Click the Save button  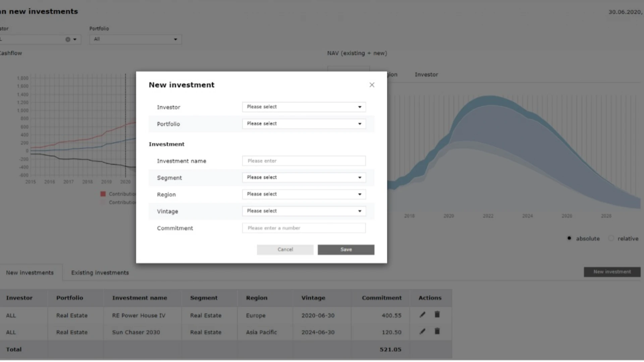pyautogui.click(x=346, y=249)
